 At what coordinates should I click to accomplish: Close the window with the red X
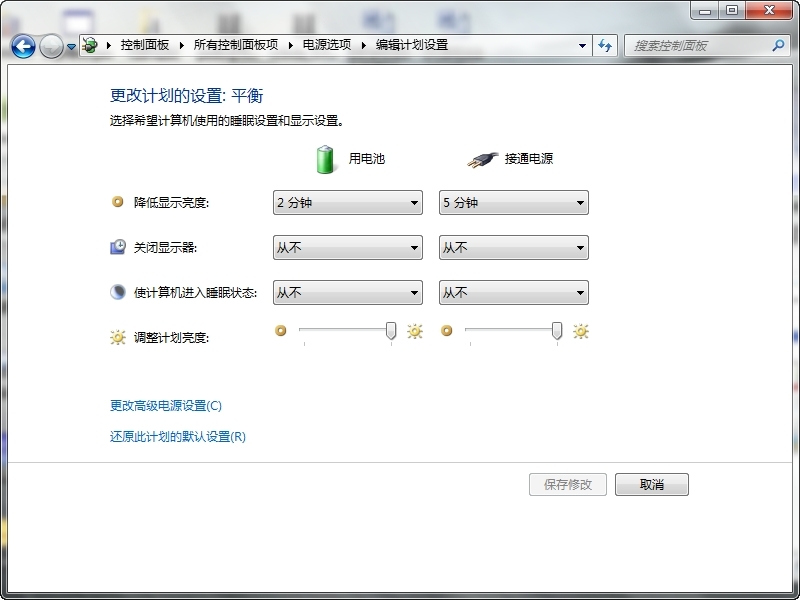(x=769, y=10)
